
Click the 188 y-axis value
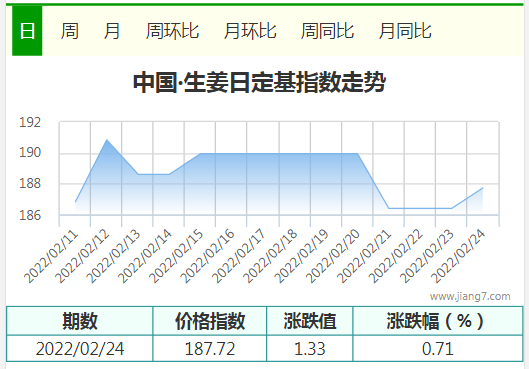(30, 183)
